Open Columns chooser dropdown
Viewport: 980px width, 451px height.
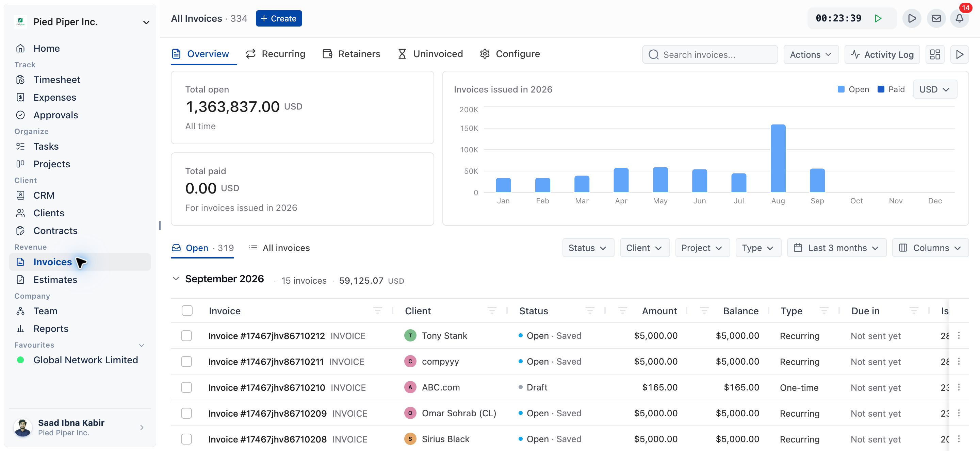point(930,248)
